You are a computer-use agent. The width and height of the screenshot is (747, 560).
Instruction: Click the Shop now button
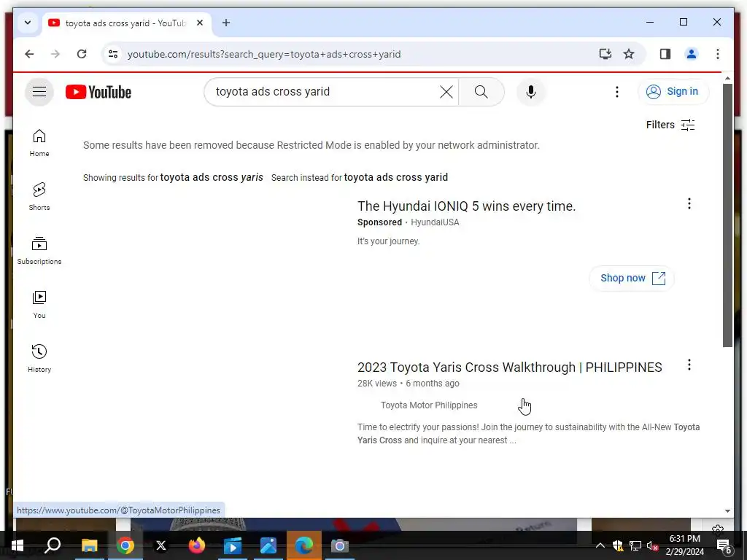632,278
